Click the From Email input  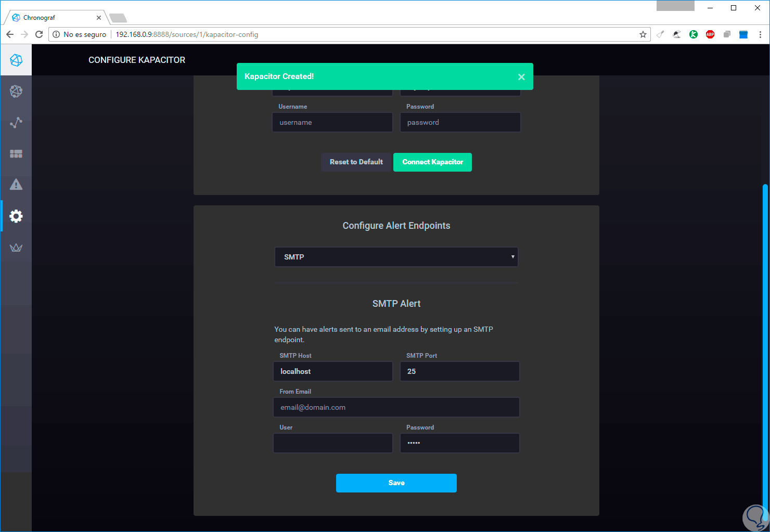396,407
